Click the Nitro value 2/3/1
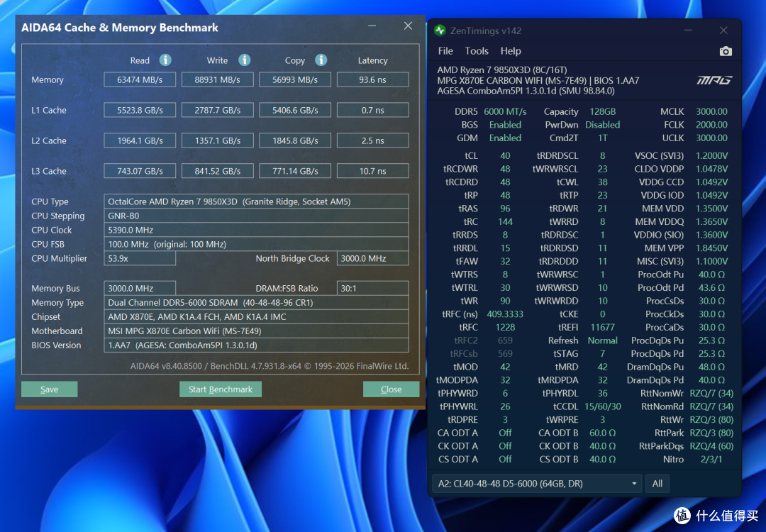The height and width of the screenshot is (532, 766). [711, 459]
